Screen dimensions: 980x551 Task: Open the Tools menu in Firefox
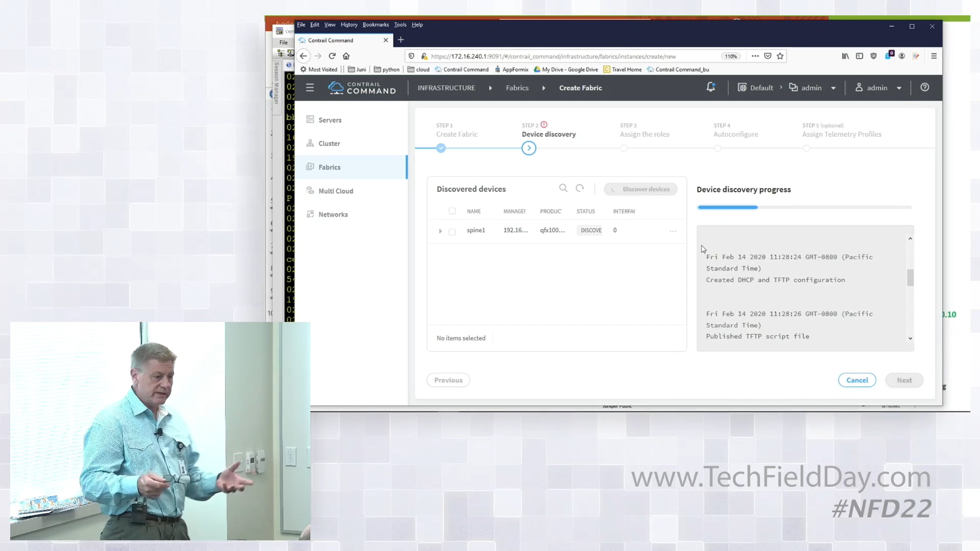pyautogui.click(x=400, y=24)
